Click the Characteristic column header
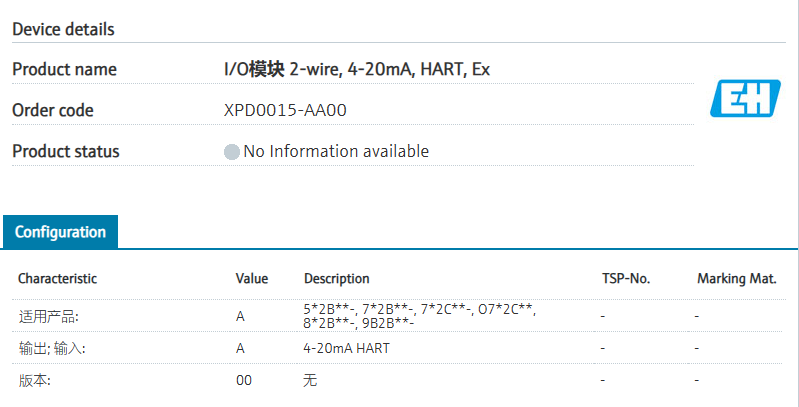Screen dimensions: 799x407 coord(57,279)
